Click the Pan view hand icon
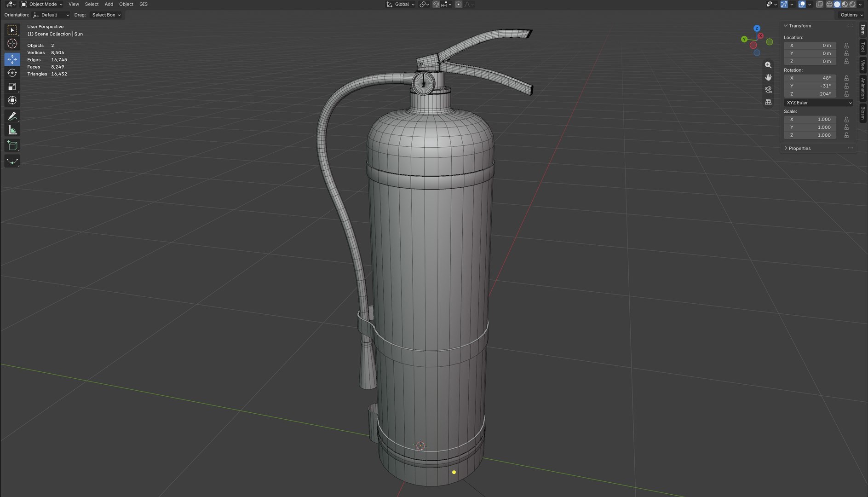868x497 pixels. [x=768, y=77]
